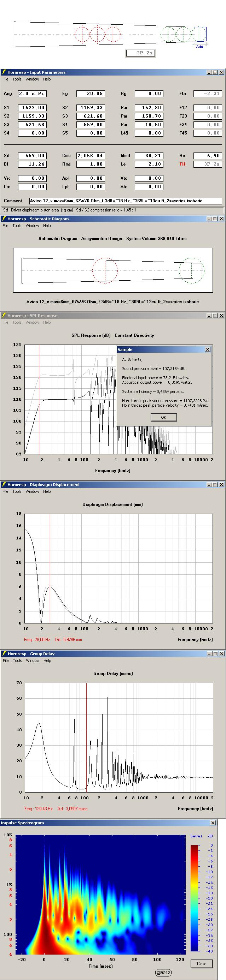
Task: Click the Vtc input field
Action: coord(149,178)
